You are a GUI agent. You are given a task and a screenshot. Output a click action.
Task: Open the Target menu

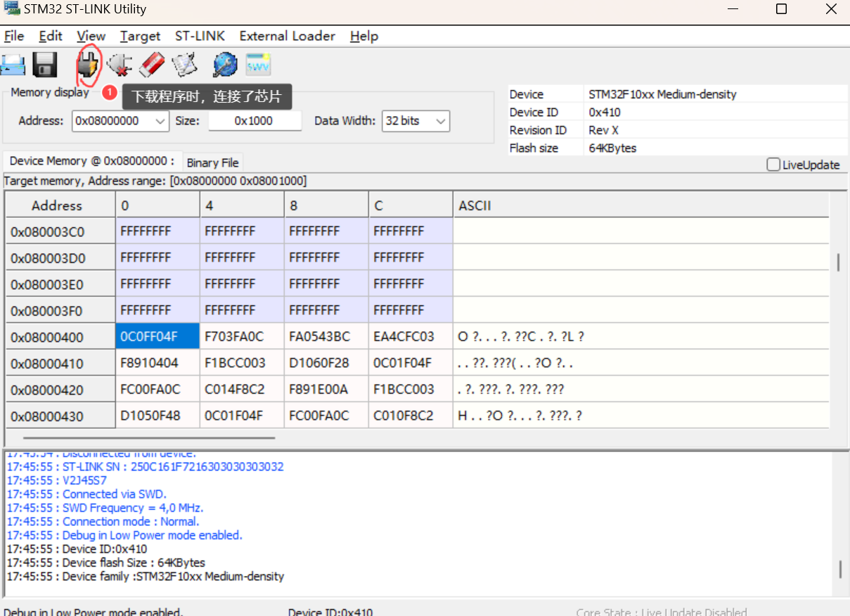click(x=140, y=36)
